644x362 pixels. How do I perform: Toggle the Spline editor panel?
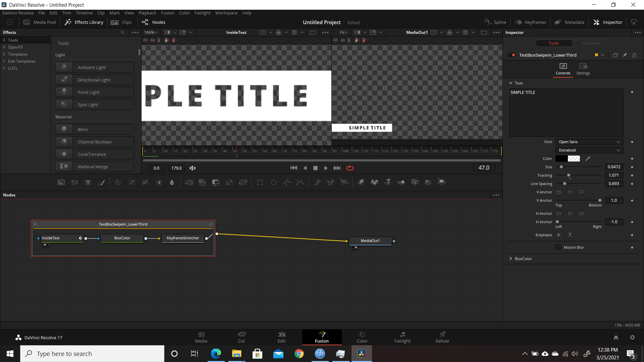495,22
